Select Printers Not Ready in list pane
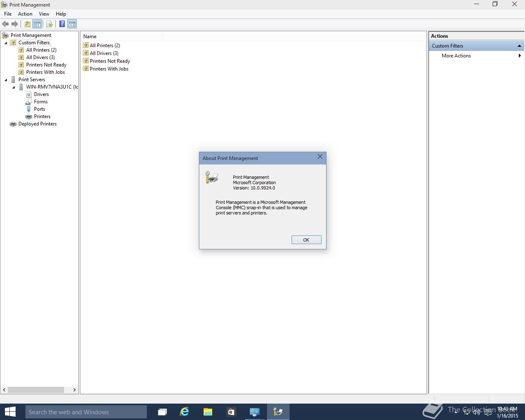 [x=110, y=61]
